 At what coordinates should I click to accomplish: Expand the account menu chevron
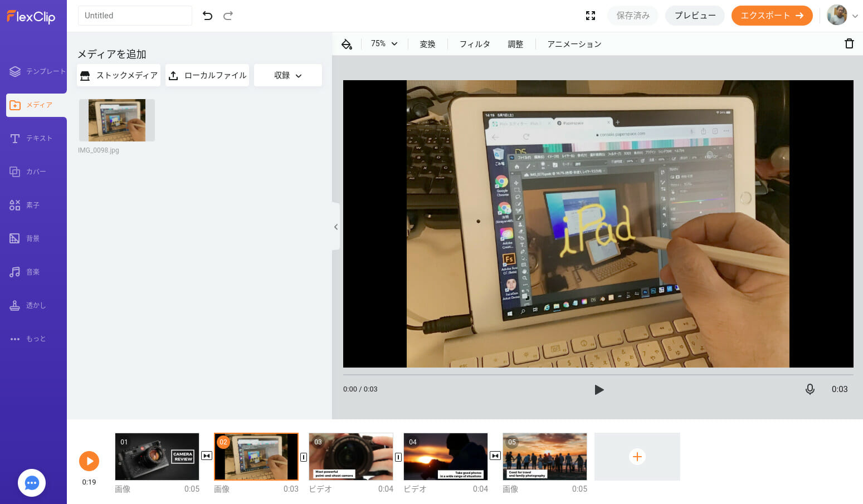855,16
